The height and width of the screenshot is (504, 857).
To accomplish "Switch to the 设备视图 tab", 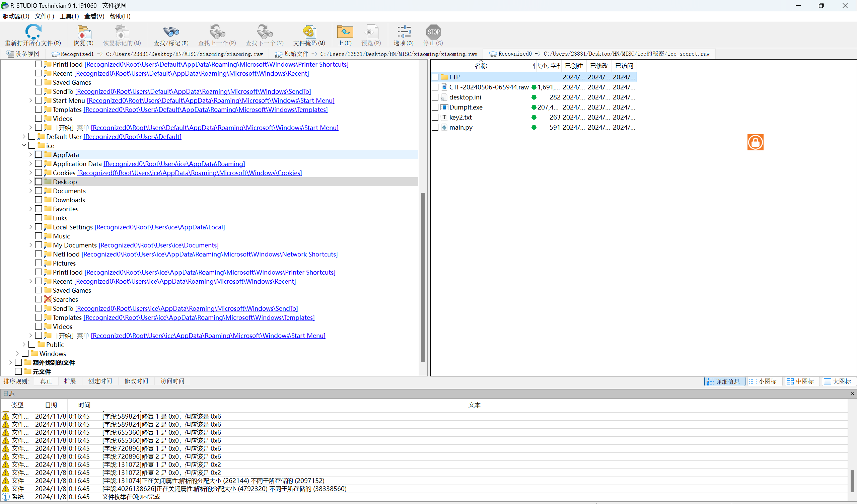I will tap(24, 54).
